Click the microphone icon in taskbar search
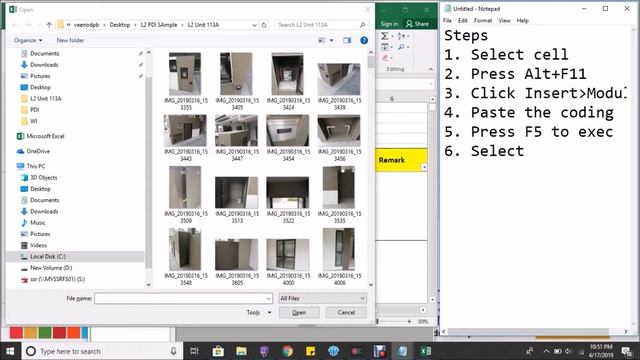The width and height of the screenshot is (640, 360). click(173, 351)
